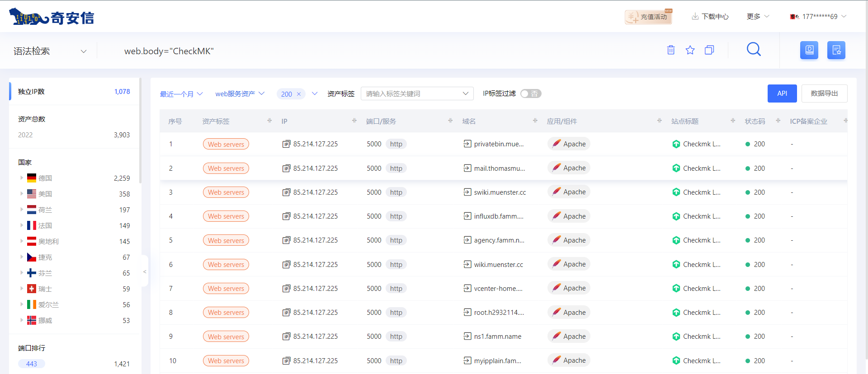
Task: Expand the 荷兰 country entry
Action: tap(21, 210)
